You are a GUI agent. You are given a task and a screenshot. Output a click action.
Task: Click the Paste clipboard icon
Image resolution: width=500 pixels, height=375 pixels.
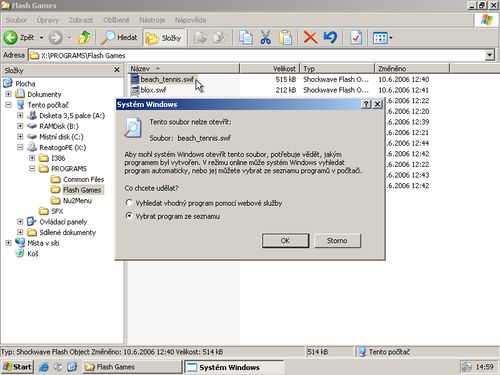(286, 38)
